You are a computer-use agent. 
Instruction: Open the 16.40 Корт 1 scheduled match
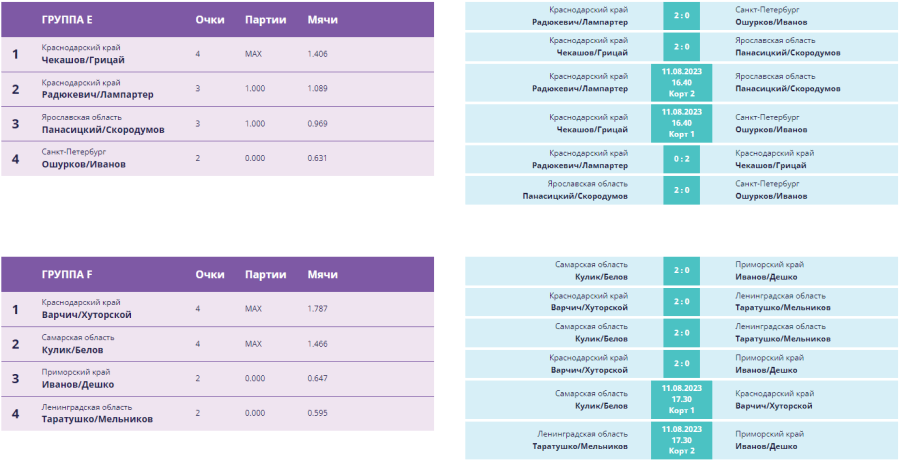pyautogui.click(x=682, y=123)
